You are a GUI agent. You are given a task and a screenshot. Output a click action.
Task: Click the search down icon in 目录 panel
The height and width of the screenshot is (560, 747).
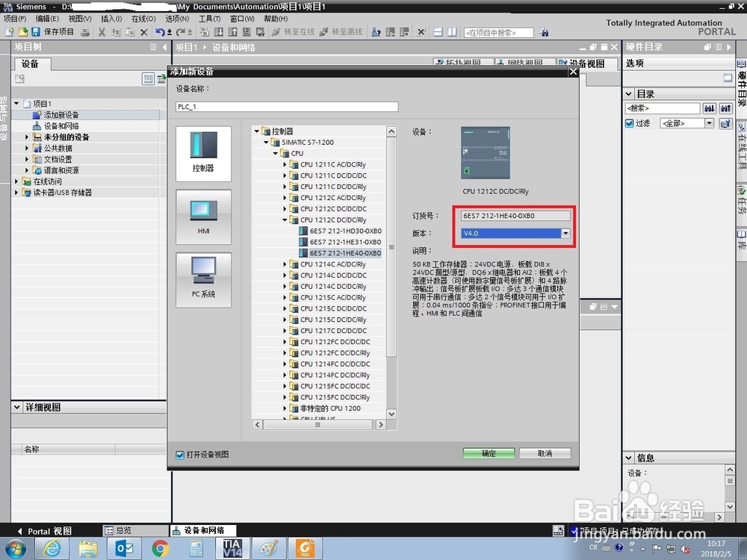pyautogui.click(x=710, y=108)
